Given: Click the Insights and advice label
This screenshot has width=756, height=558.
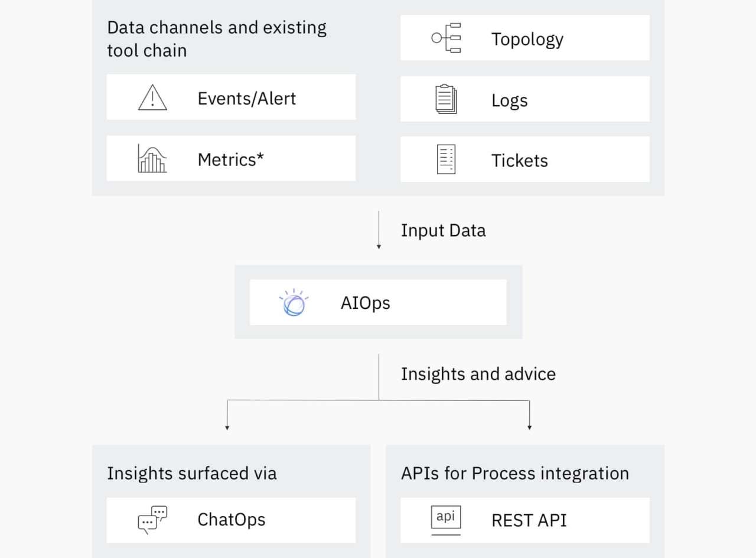Looking at the screenshot, I should 478,374.
